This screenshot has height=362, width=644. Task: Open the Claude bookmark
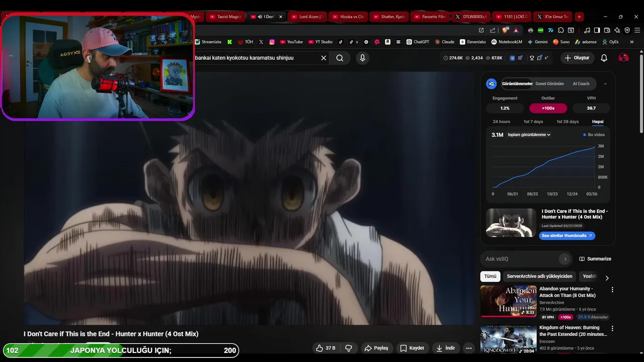pos(445,42)
